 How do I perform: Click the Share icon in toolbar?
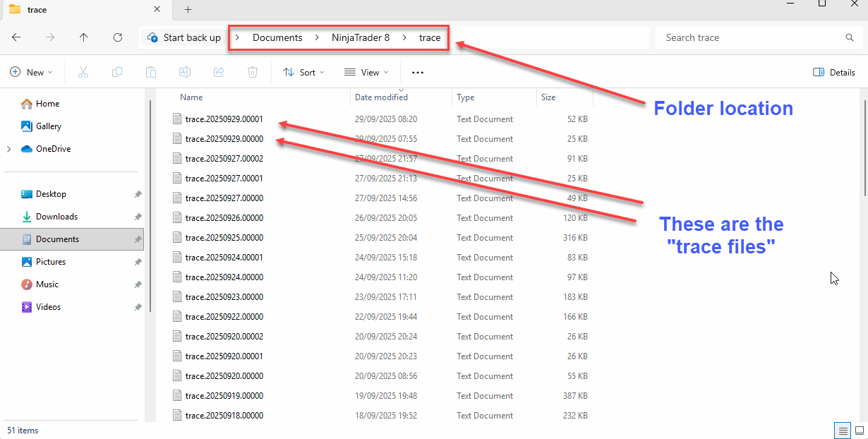click(x=219, y=72)
